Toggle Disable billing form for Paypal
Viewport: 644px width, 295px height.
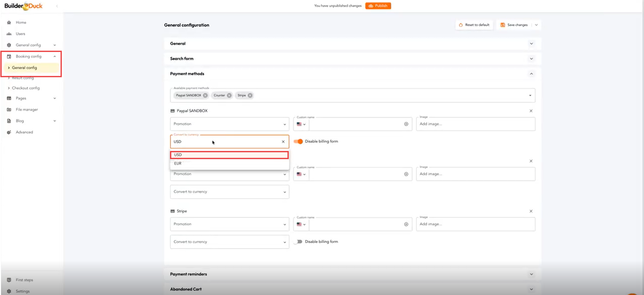(298, 141)
